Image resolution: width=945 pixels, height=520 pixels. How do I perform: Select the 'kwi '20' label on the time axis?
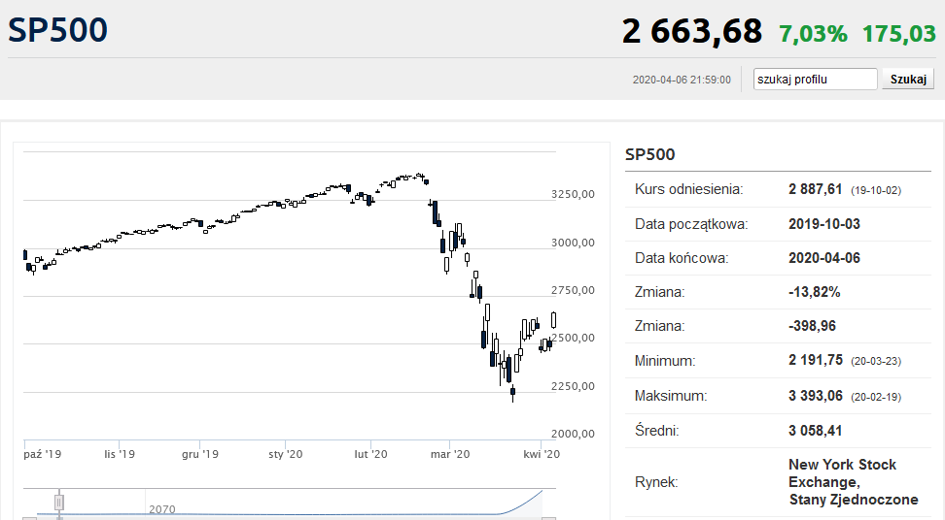tap(542, 454)
